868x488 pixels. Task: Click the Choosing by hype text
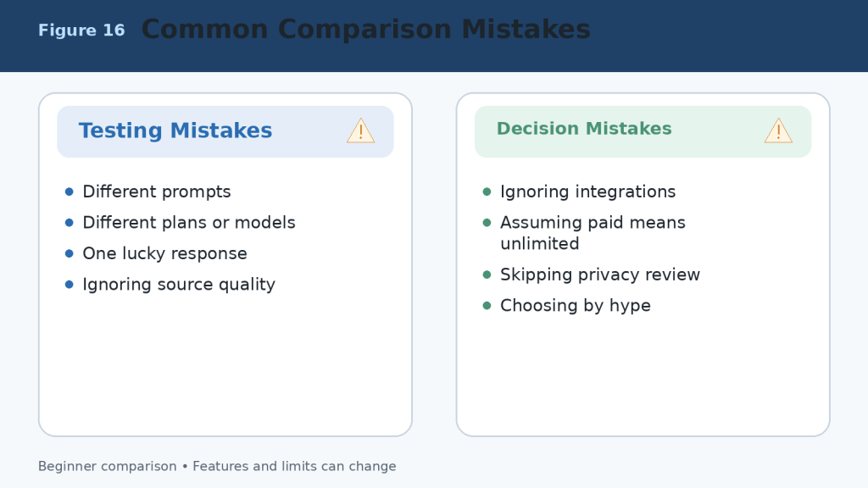click(x=576, y=305)
